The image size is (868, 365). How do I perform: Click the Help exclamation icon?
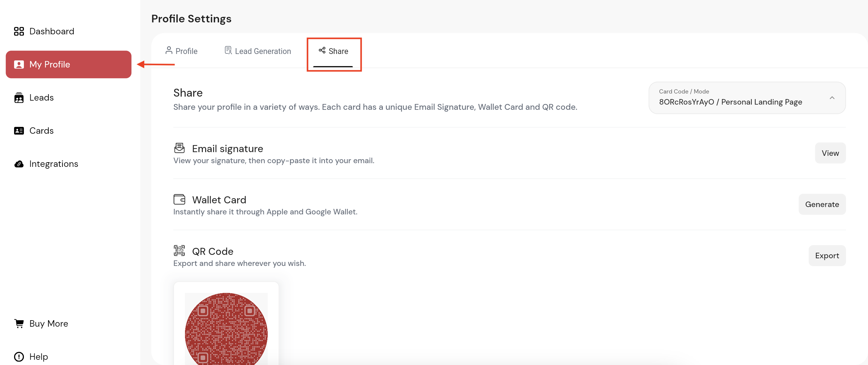click(x=19, y=357)
